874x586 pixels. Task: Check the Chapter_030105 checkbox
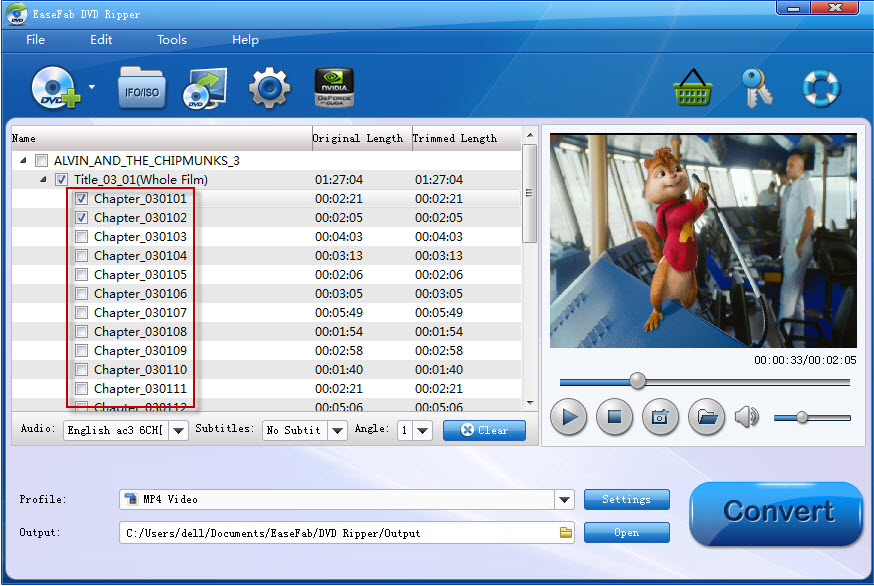tap(81, 274)
